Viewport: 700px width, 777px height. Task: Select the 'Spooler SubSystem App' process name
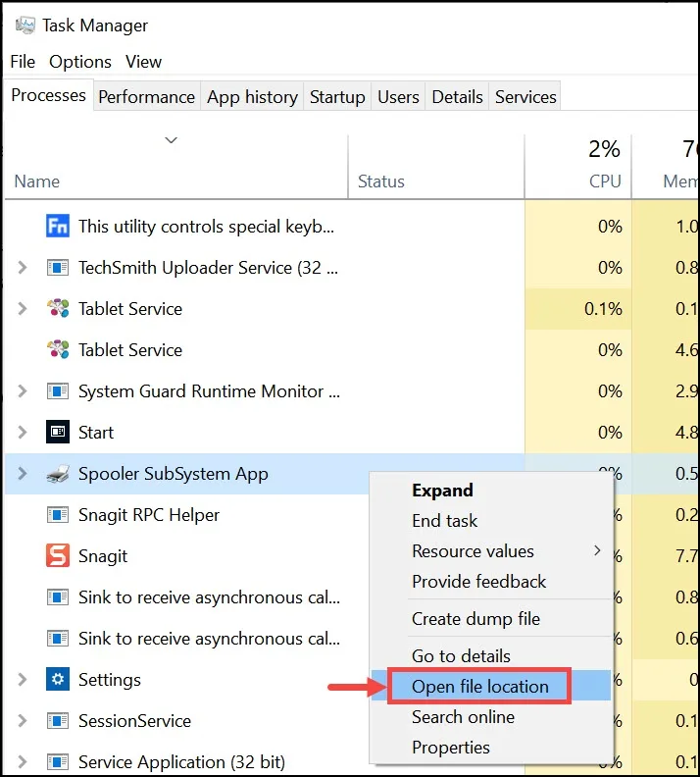point(174,474)
